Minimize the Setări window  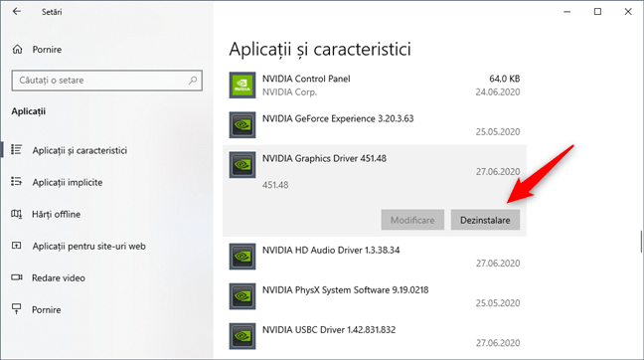pos(567,12)
